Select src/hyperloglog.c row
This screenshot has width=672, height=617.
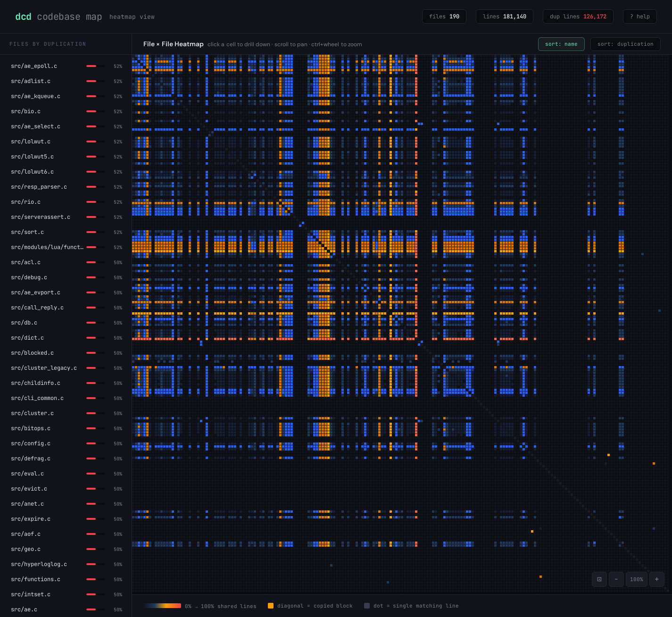(x=66, y=564)
